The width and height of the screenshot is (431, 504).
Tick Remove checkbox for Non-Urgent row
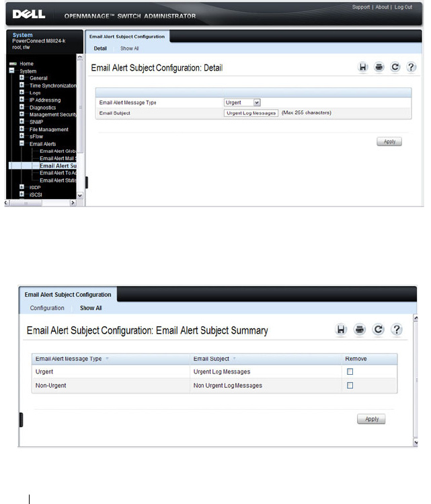(350, 386)
